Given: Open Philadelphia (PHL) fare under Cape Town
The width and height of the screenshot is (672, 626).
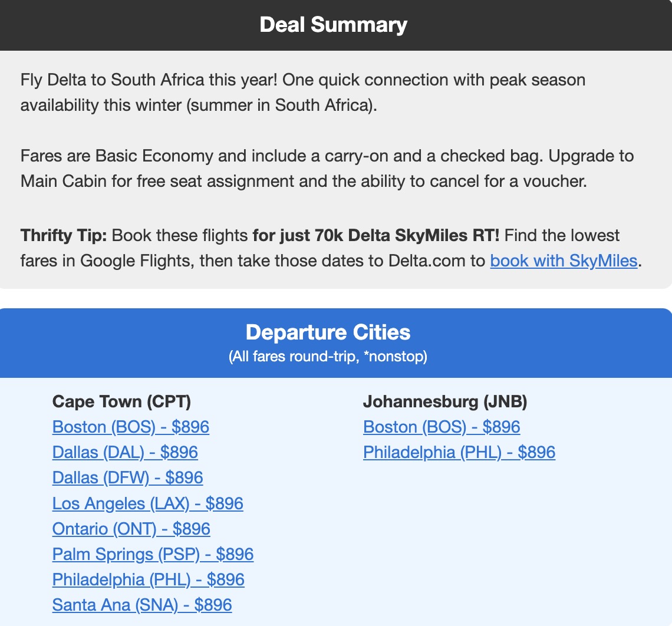Looking at the screenshot, I should [148, 579].
